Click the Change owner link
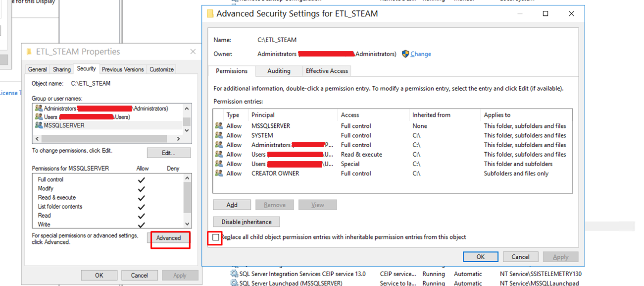 click(421, 54)
